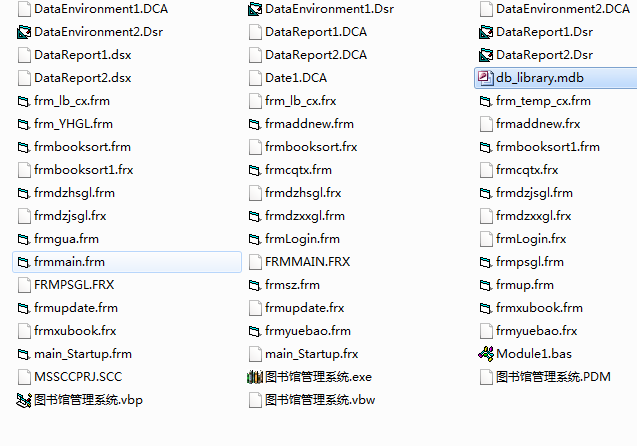Click the frmLogin.frm form icon
This screenshot has width=637, height=446.
coord(255,239)
